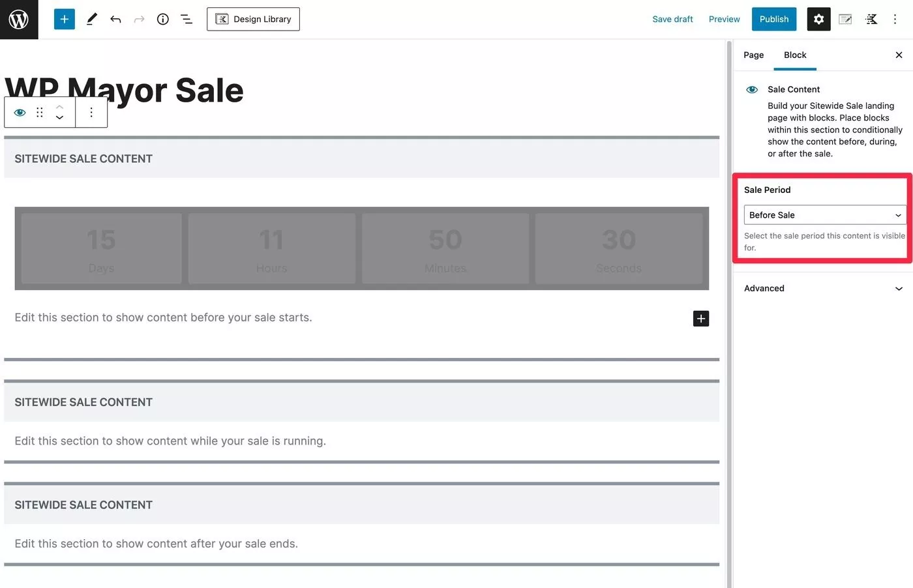Click the Publish button

(x=774, y=20)
